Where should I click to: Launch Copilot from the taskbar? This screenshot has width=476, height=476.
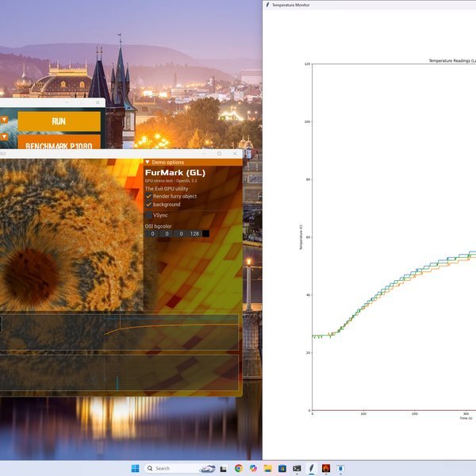tap(253, 468)
